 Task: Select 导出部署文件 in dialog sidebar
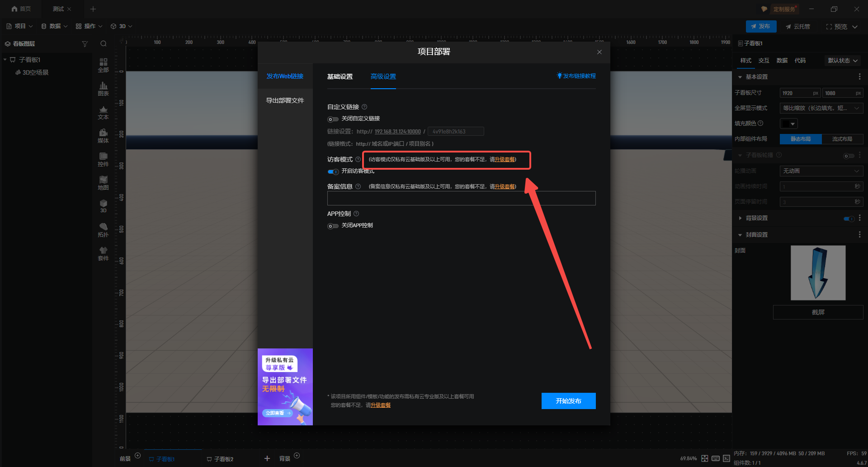(285, 100)
